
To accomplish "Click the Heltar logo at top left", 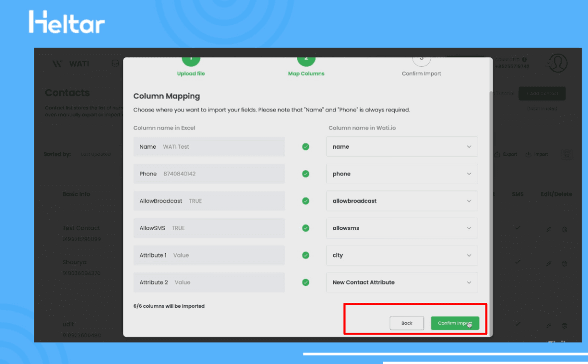I will 67,22.
